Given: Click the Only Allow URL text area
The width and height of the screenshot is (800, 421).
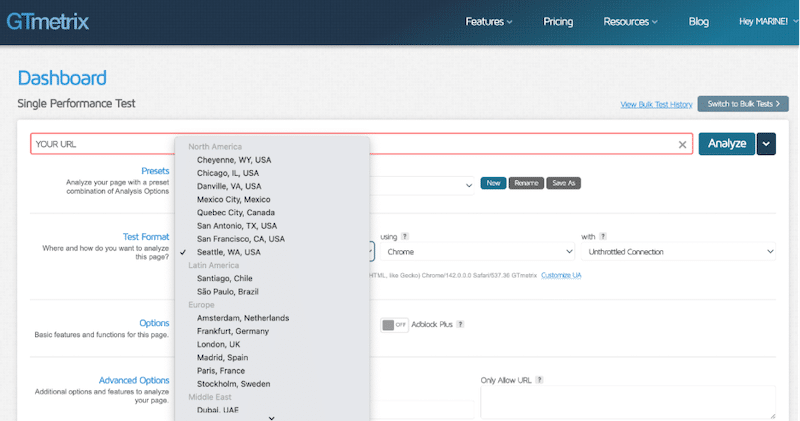Looking at the screenshot, I should 627,402.
